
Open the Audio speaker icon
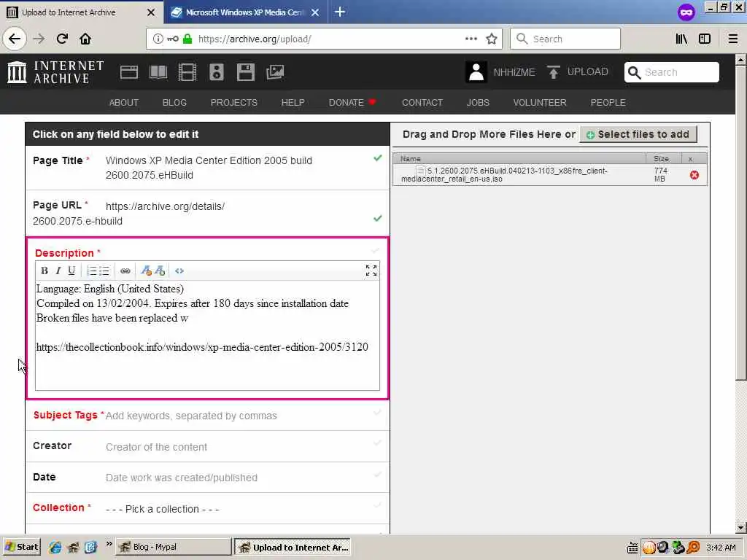(x=216, y=72)
